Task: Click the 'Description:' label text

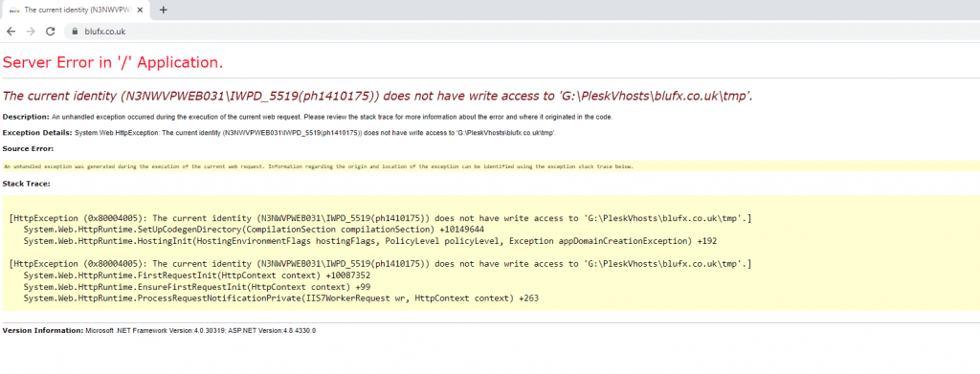Action: point(26,117)
